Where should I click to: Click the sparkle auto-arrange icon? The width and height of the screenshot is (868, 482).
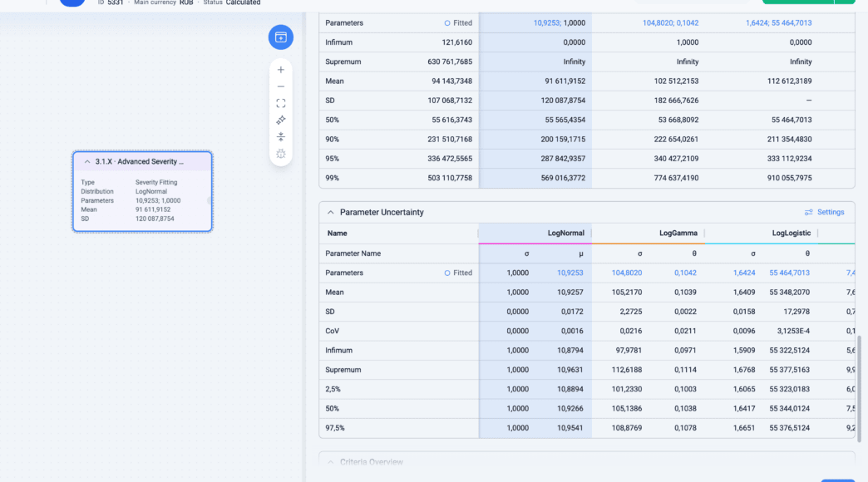pos(281,120)
